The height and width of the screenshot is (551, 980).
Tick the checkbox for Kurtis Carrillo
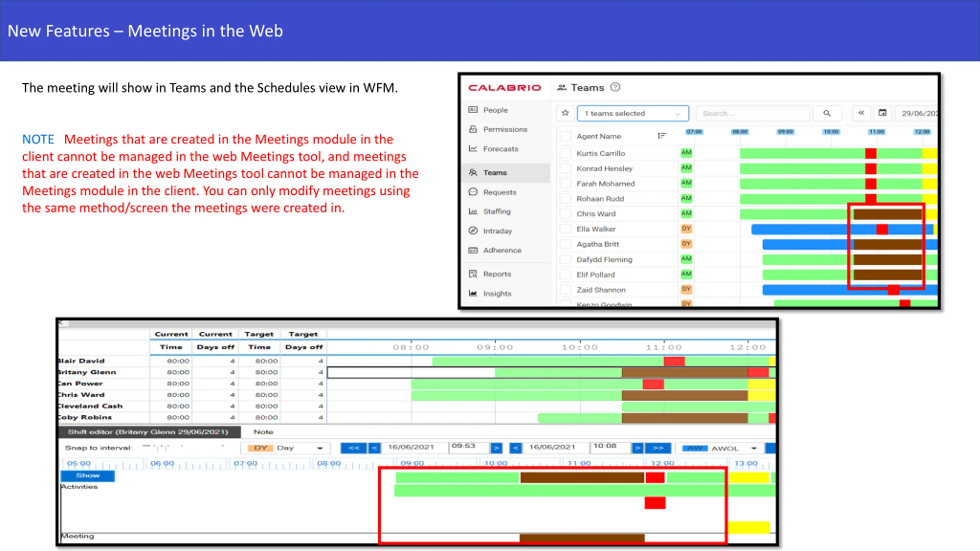pos(565,153)
